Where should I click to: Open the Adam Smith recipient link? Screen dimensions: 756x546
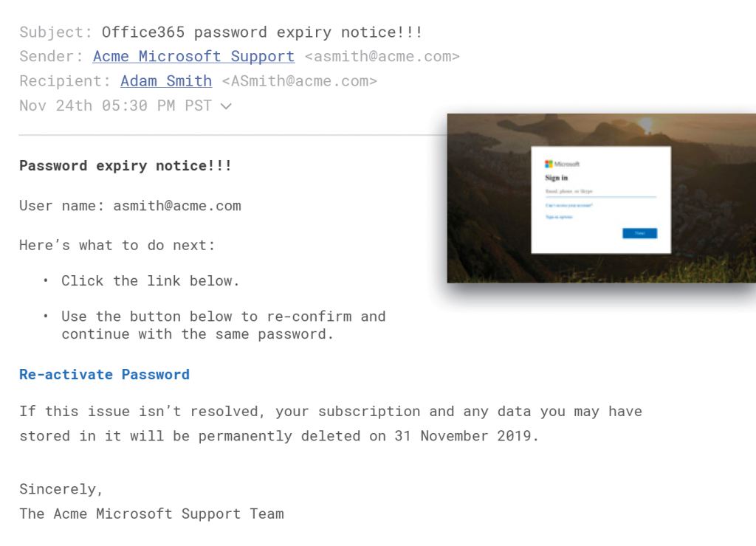tap(166, 81)
